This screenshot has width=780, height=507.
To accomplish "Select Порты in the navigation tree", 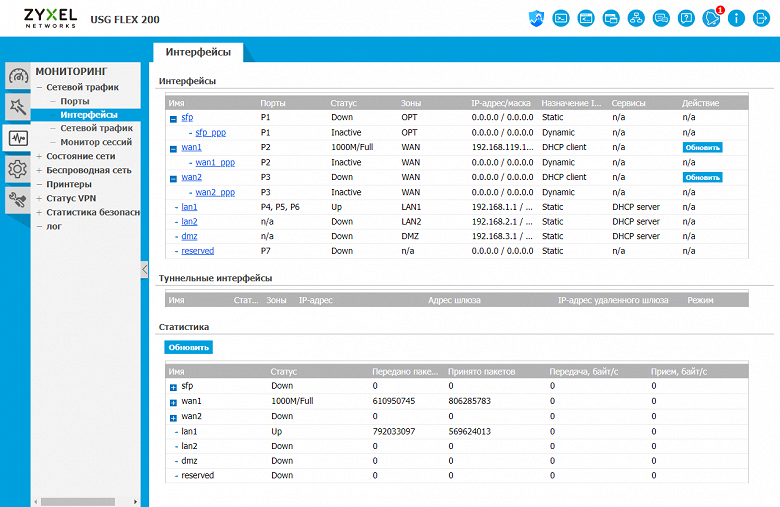I will [x=74, y=101].
